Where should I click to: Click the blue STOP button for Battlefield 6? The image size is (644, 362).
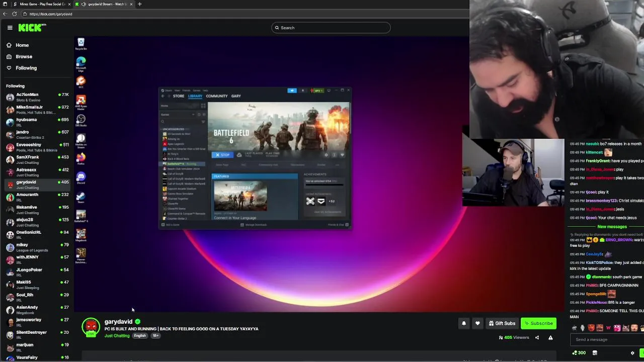(222, 155)
